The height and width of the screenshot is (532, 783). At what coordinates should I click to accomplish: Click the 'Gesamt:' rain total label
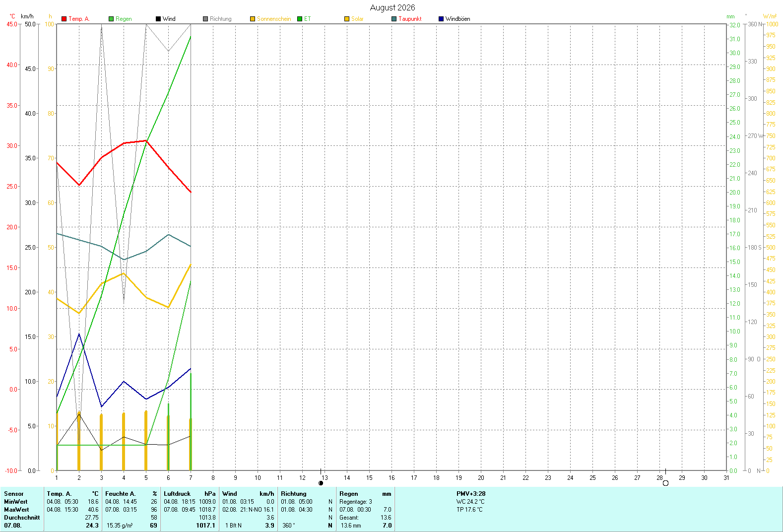click(x=349, y=518)
